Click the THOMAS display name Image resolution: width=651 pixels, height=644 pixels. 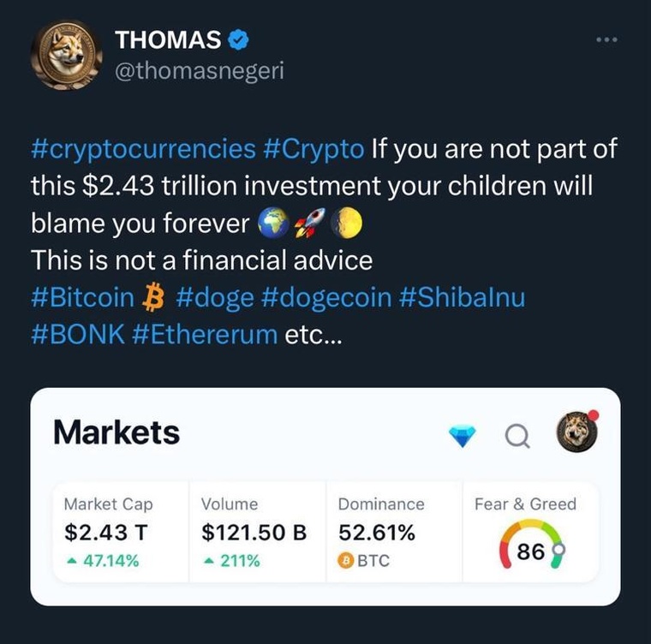click(x=167, y=39)
